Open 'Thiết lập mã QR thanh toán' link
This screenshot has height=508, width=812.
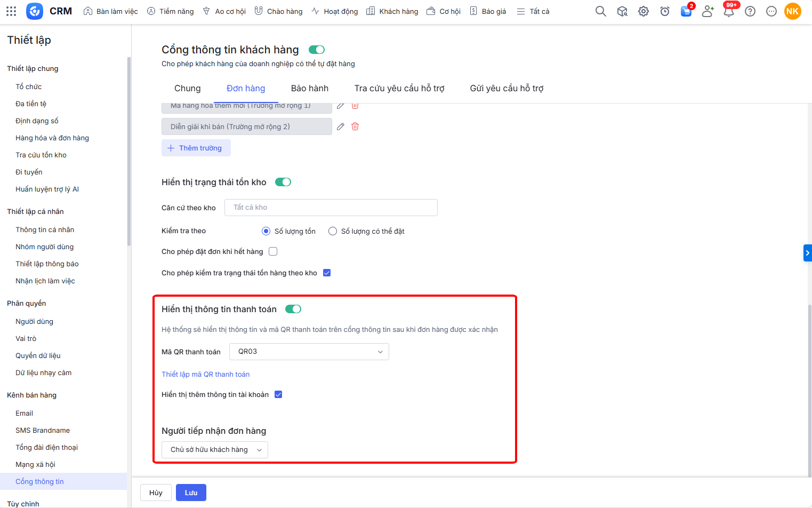206,374
